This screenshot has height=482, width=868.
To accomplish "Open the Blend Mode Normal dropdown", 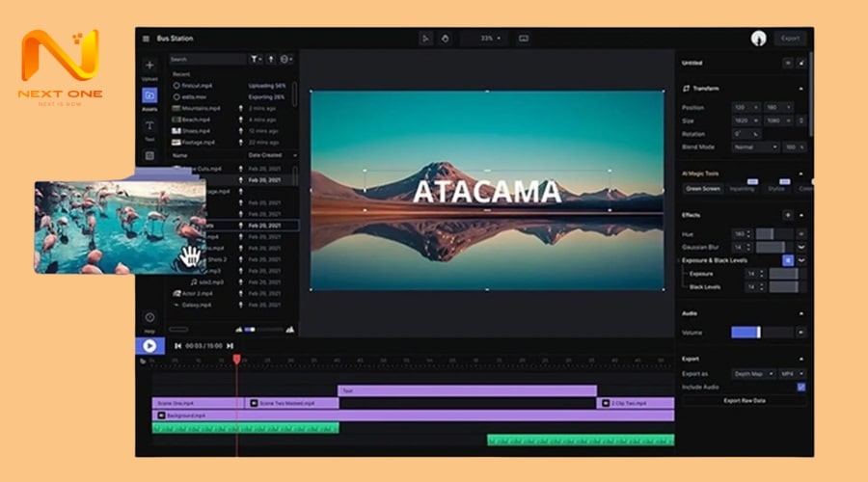I will 755,147.
